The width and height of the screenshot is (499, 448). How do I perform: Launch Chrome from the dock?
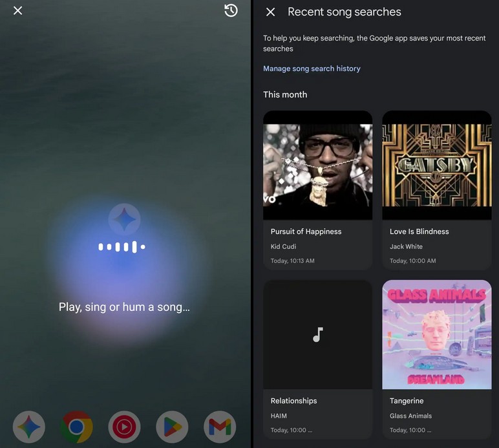click(76, 427)
